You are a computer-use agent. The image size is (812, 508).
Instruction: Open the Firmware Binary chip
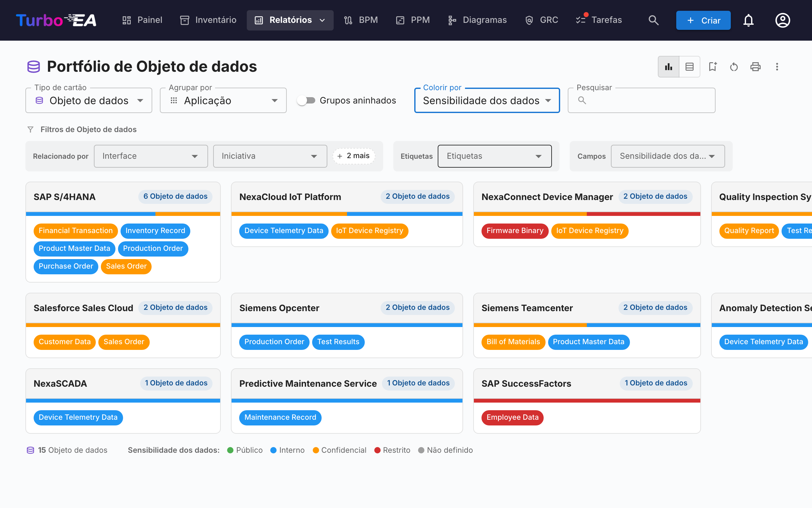515,231
